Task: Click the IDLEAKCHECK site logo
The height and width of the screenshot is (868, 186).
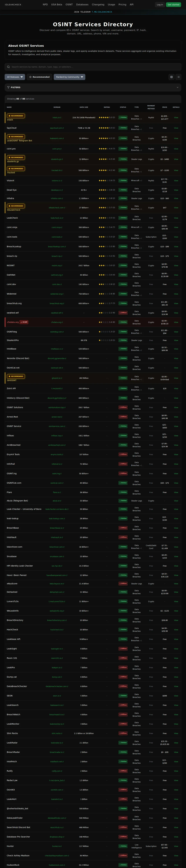Action: coord(13,5)
